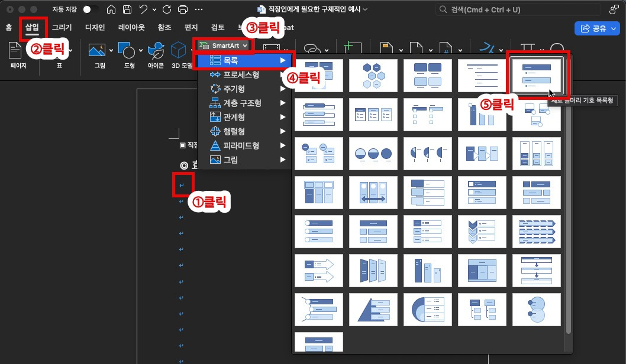Choose the four rounded blocks SmartArt layout
This screenshot has height=364, width=626.
pyautogui.click(x=428, y=76)
